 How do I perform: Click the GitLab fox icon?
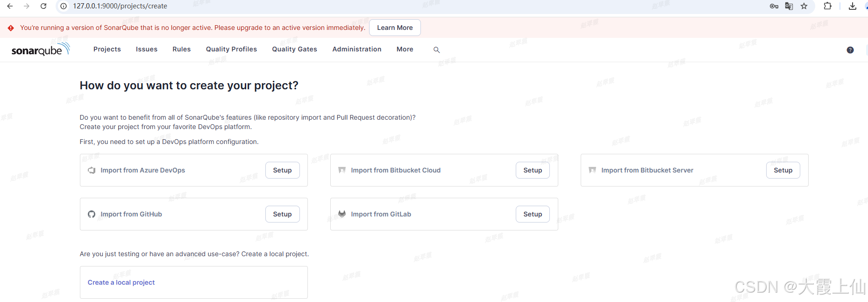(342, 214)
